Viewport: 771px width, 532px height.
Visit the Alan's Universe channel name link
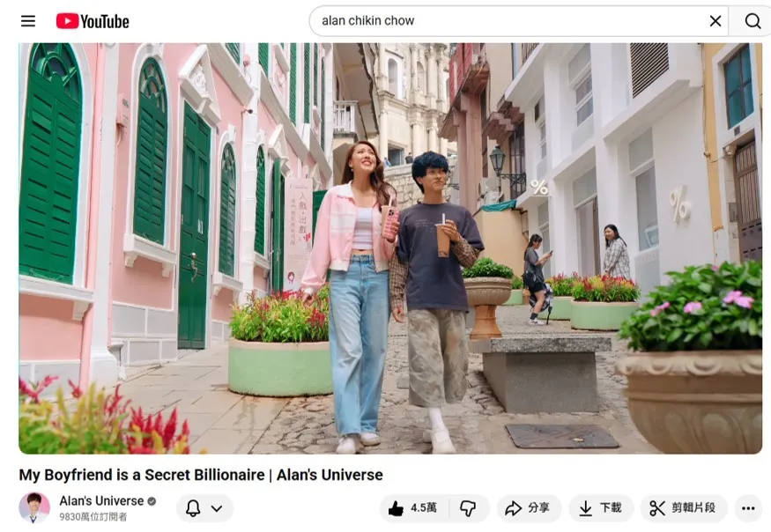[101, 500]
